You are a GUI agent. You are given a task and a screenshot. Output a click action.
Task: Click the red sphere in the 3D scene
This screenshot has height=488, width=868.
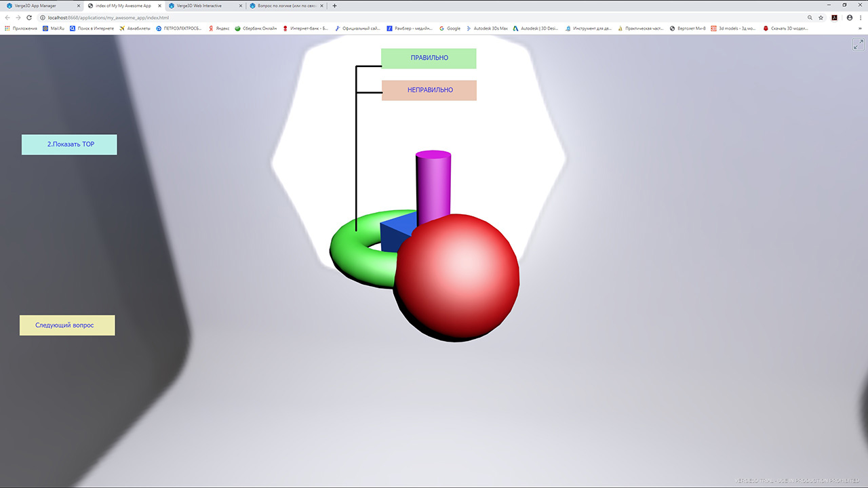click(456, 278)
